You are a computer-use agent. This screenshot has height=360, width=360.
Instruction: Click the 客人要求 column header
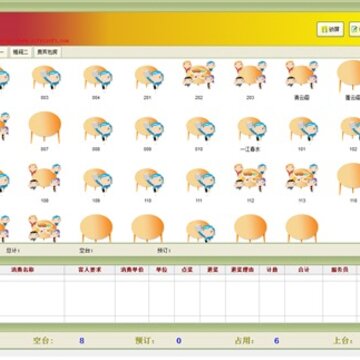90,270
